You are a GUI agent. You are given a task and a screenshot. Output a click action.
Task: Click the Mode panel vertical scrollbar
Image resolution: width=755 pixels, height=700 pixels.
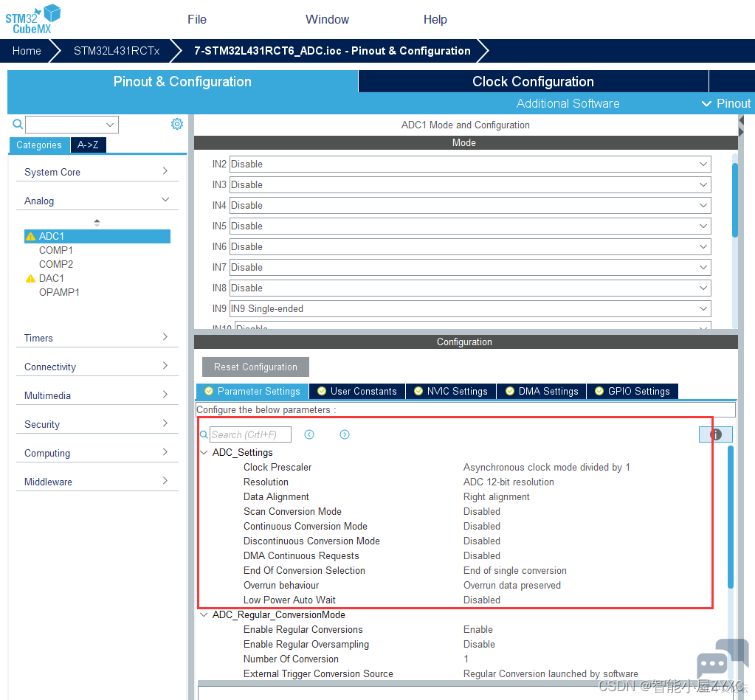(735, 200)
